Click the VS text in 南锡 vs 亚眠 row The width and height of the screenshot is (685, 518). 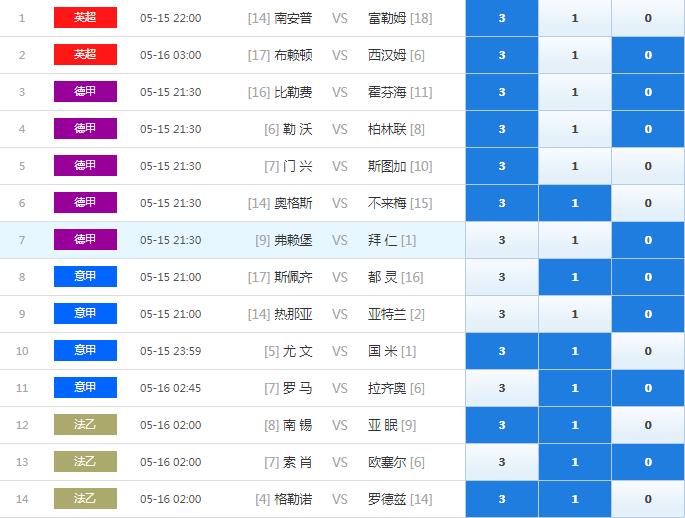coord(340,425)
